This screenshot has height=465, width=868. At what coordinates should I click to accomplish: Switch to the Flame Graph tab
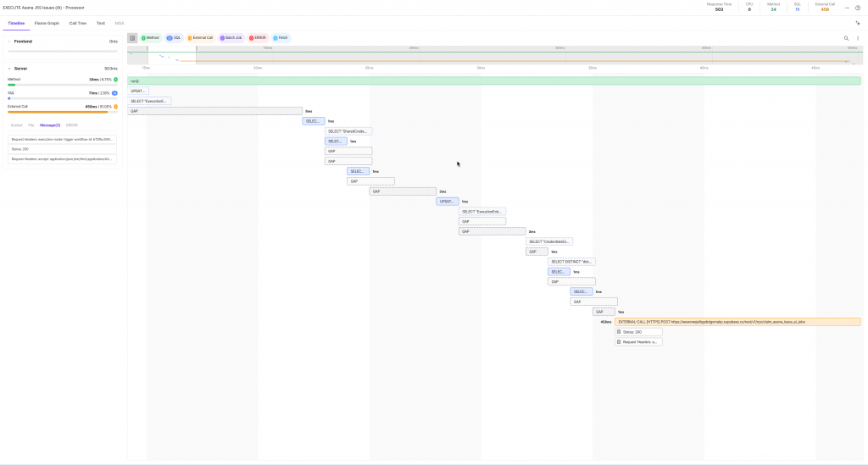tap(47, 23)
